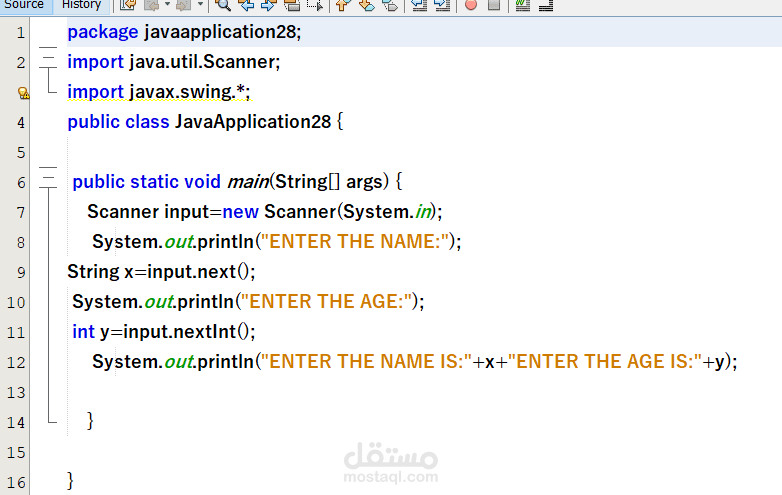This screenshot has width=782, height=495.
Task: Click the string "ENTER THE NAME IS:"
Action: click(x=367, y=361)
